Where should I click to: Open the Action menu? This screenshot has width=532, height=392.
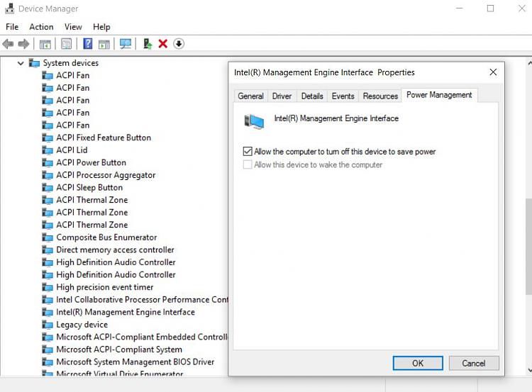[x=41, y=27]
